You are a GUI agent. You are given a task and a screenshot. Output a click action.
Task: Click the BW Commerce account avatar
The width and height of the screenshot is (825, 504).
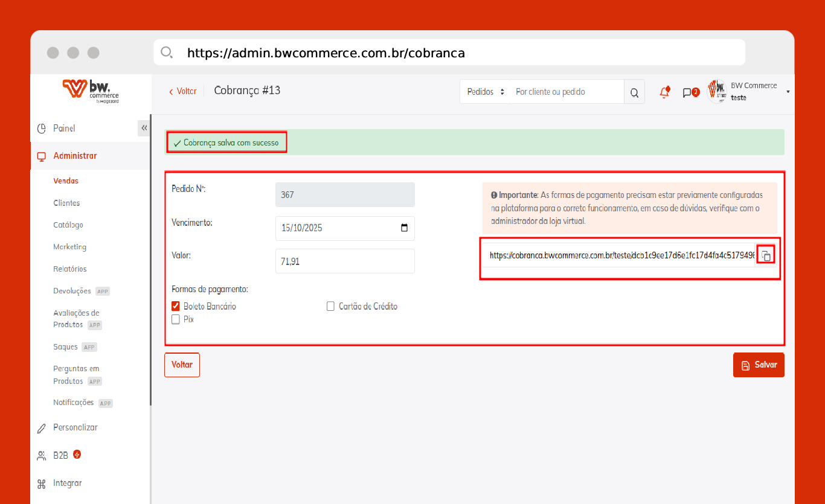click(x=716, y=92)
